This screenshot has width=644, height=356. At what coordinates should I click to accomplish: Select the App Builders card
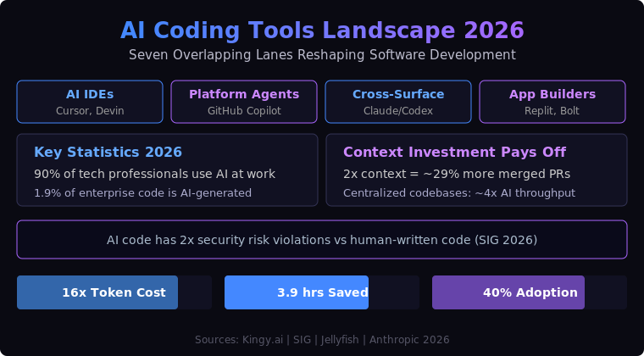pos(552,102)
